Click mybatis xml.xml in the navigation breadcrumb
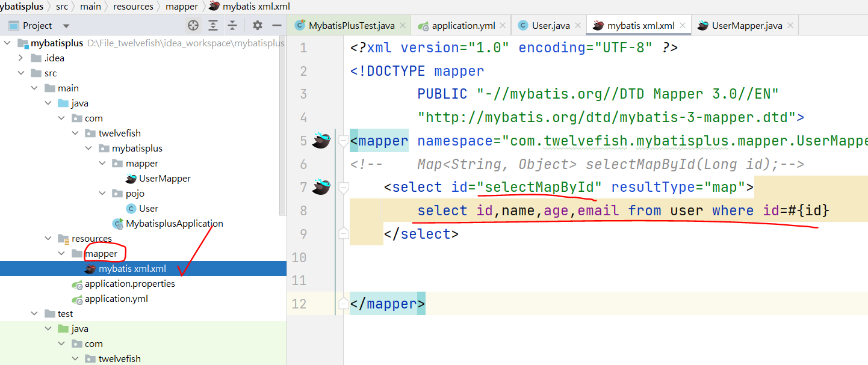This screenshot has height=365, width=868. [x=249, y=7]
